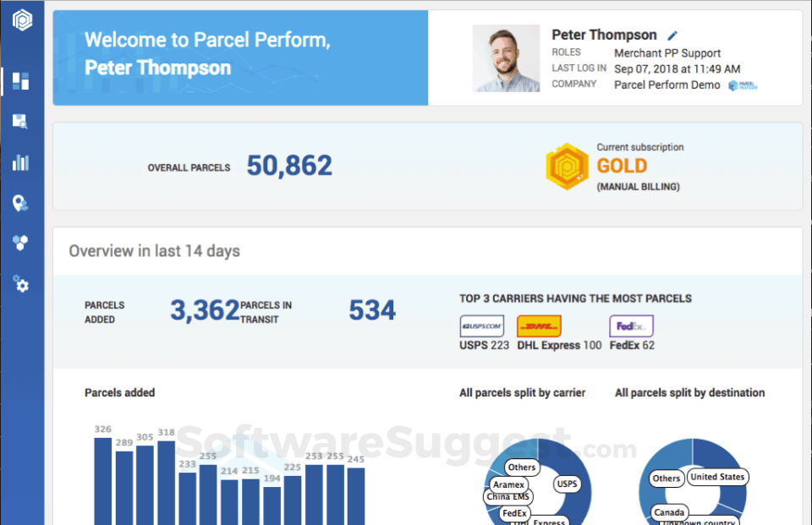Click the 'DHL Express 100' carrier count

(559, 345)
